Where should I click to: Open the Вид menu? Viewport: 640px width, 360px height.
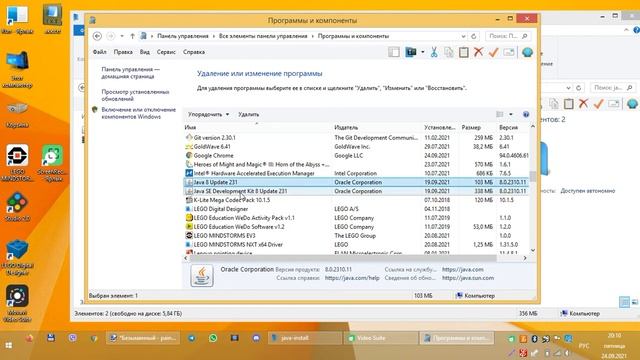click(x=144, y=52)
